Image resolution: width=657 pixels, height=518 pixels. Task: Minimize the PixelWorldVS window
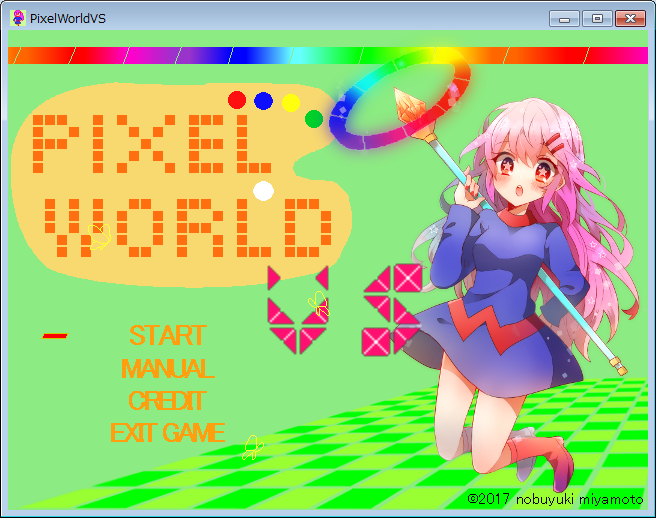click(564, 19)
